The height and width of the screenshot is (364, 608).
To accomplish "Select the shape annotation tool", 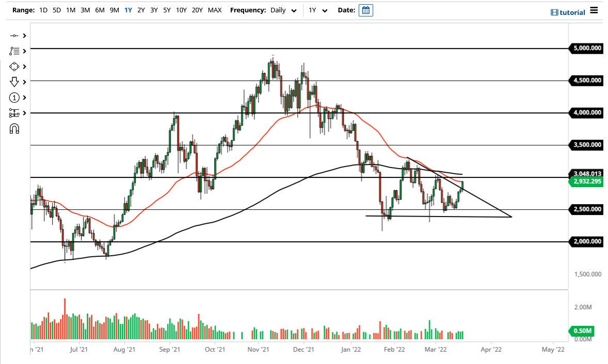I will [x=14, y=67].
